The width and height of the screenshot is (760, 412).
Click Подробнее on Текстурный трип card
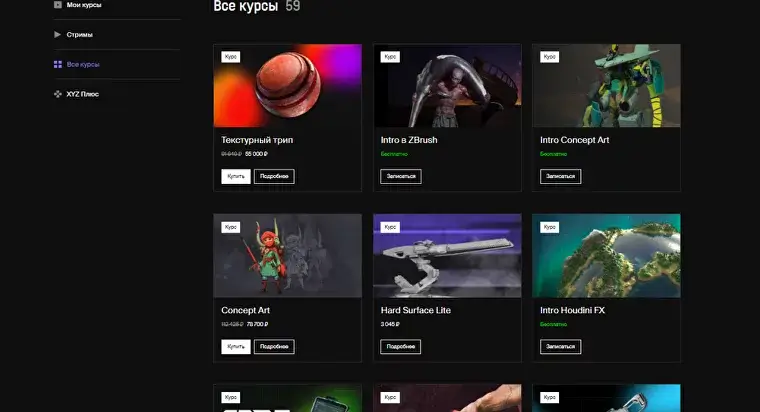274,176
